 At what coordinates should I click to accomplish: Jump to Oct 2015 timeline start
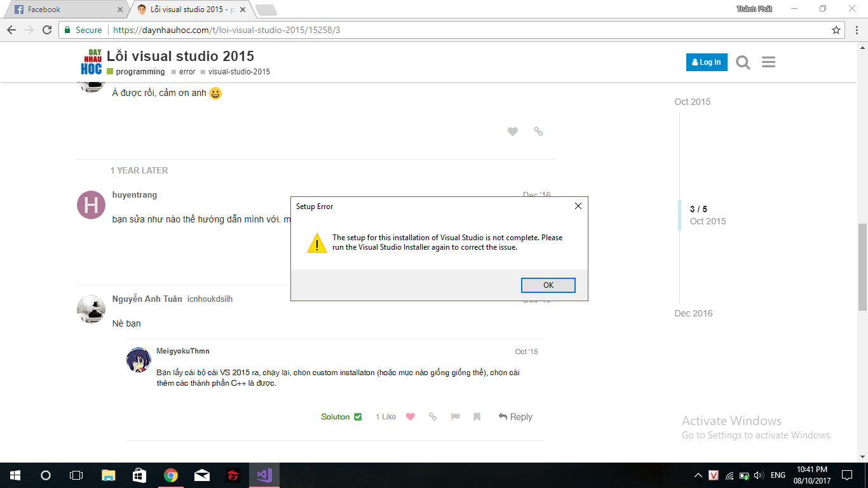(693, 102)
